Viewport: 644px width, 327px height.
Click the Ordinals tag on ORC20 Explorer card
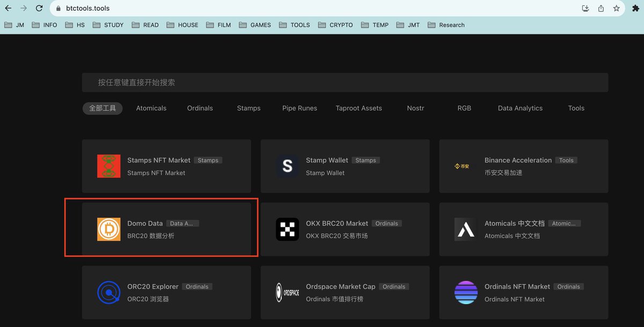point(197,287)
